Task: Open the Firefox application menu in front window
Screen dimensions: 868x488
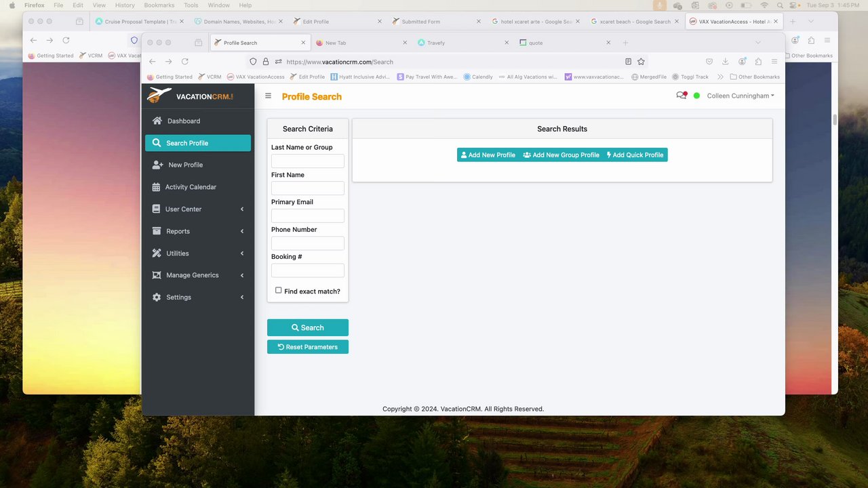Action: tap(774, 62)
